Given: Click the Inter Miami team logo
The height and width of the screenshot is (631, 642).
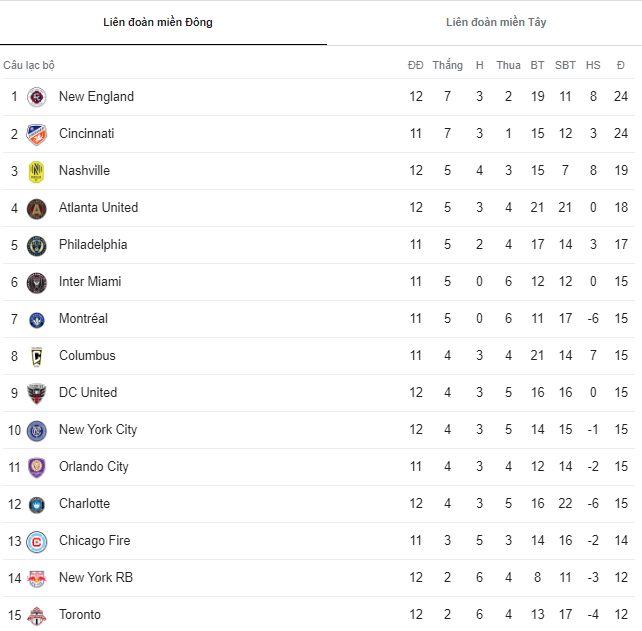Looking at the screenshot, I should pos(37,282).
